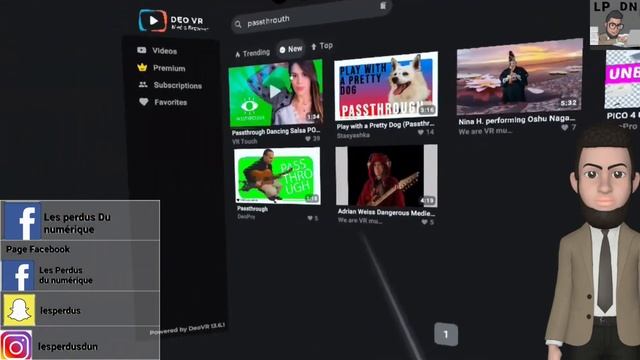Click the Snapchat ghost icon
The image size is (640, 360).
click(x=19, y=310)
